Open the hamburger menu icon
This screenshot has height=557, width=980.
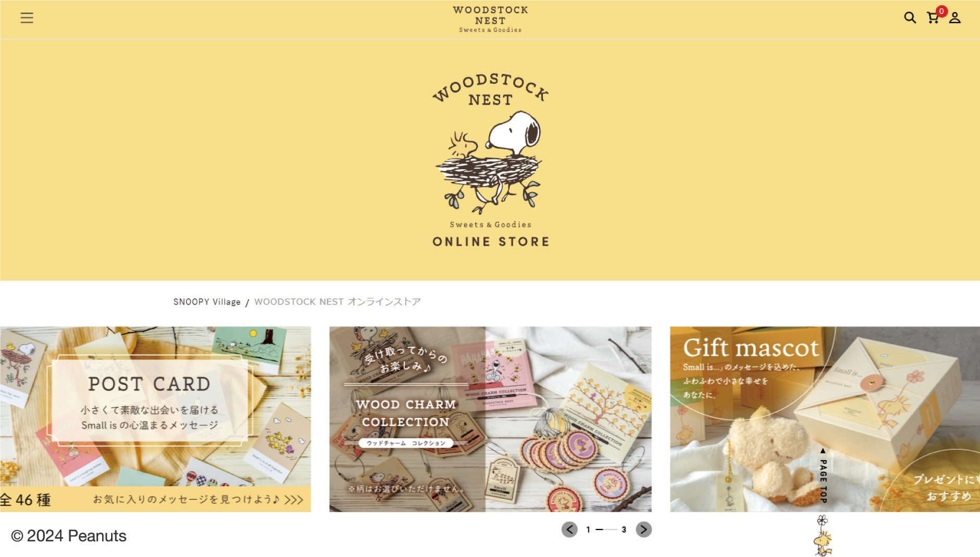(x=27, y=18)
